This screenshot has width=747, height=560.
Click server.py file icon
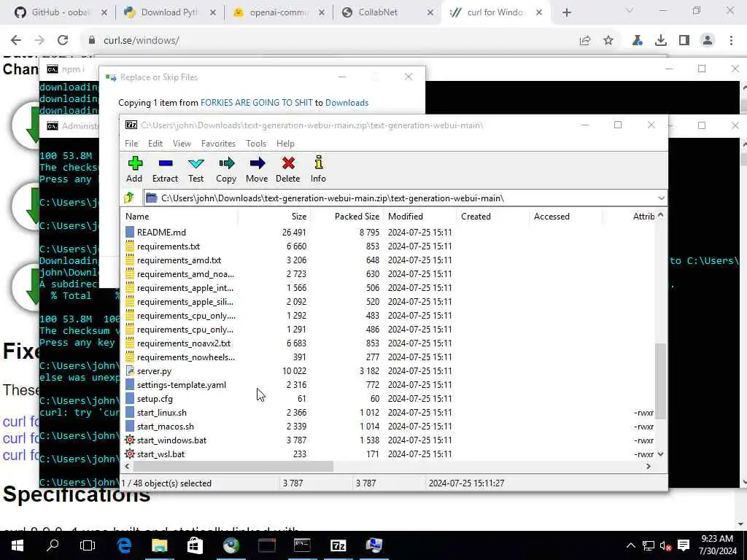[130, 371]
